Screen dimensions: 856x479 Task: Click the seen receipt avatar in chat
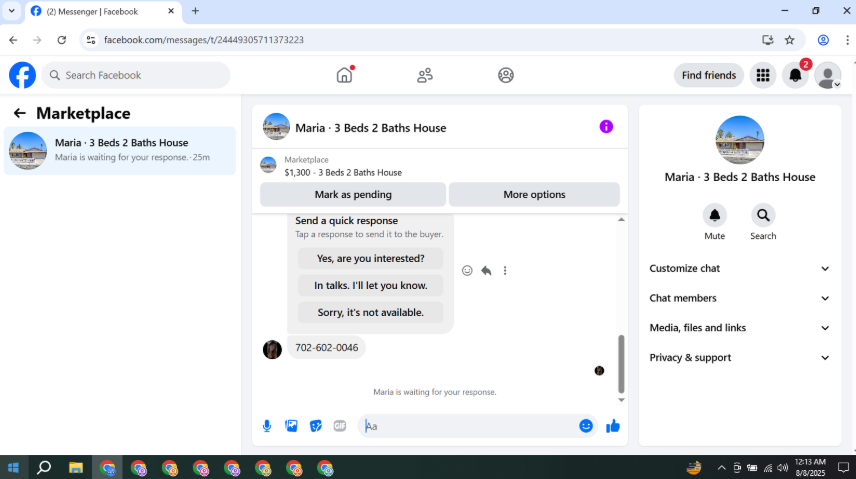click(599, 371)
